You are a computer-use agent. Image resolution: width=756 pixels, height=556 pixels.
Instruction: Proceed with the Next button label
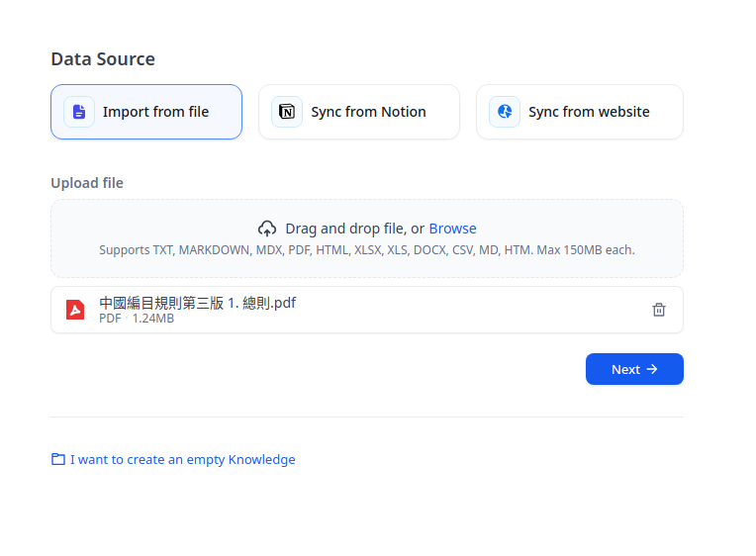click(x=625, y=369)
